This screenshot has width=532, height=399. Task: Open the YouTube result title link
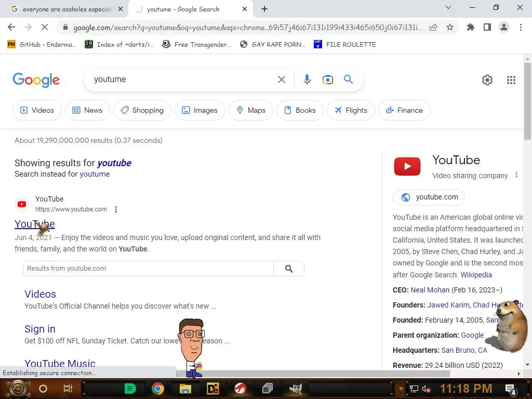tap(35, 224)
